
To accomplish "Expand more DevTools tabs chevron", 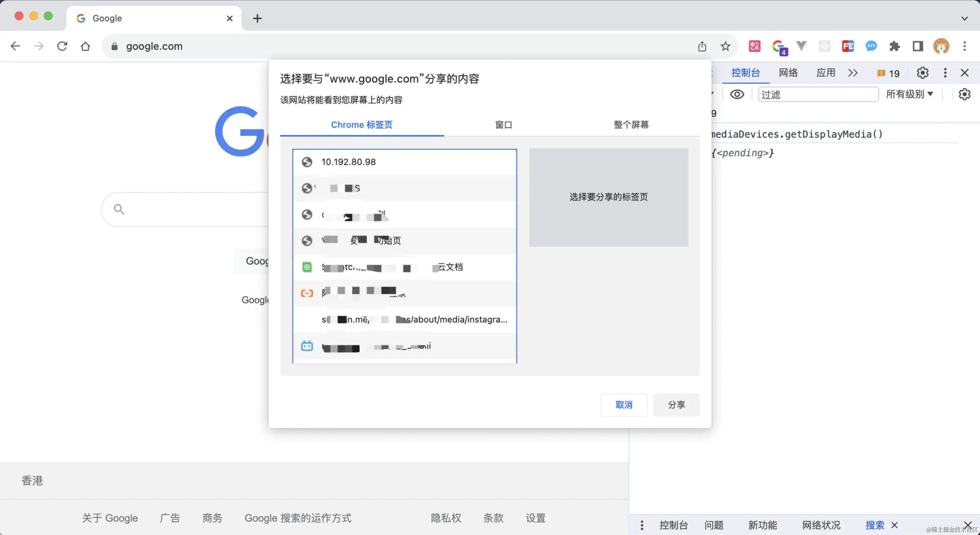I will [x=853, y=73].
